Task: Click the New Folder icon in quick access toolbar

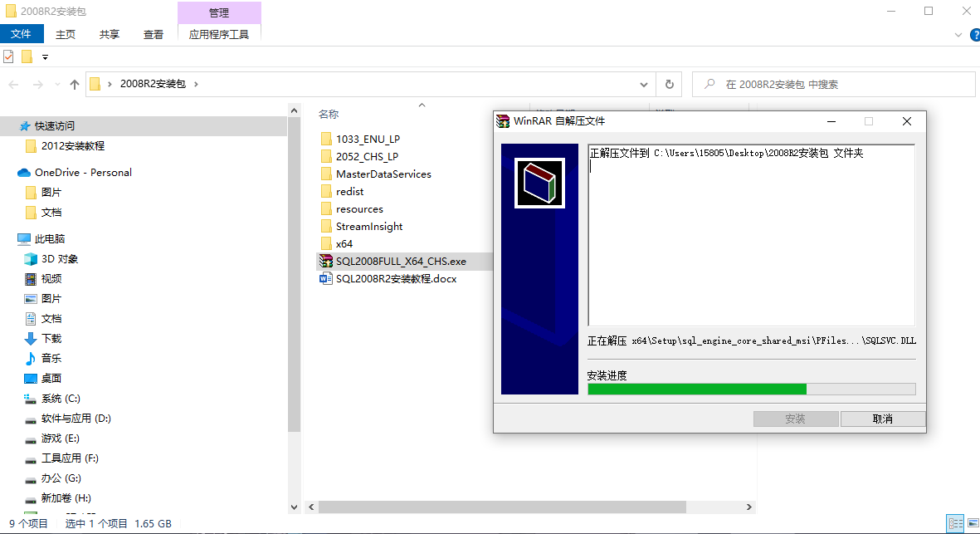Action: [x=27, y=57]
